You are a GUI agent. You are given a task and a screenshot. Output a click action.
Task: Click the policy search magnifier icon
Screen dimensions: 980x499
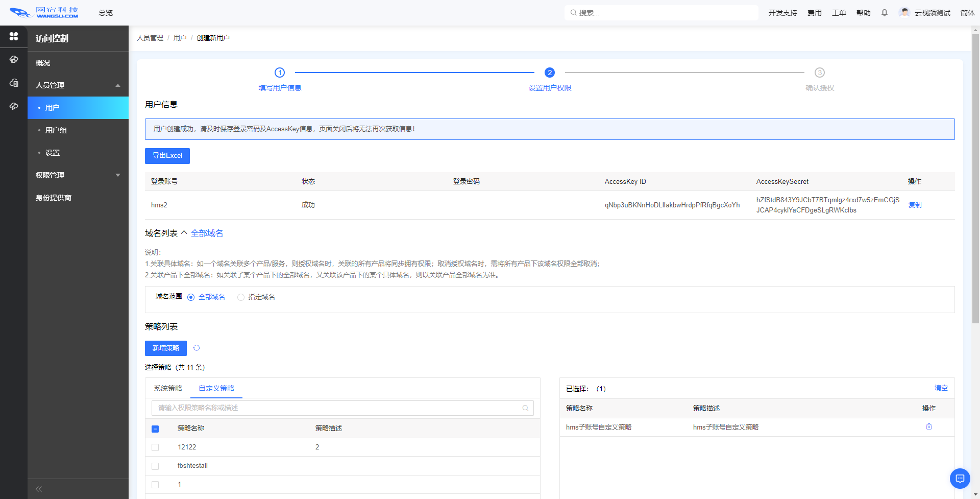click(x=525, y=408)
